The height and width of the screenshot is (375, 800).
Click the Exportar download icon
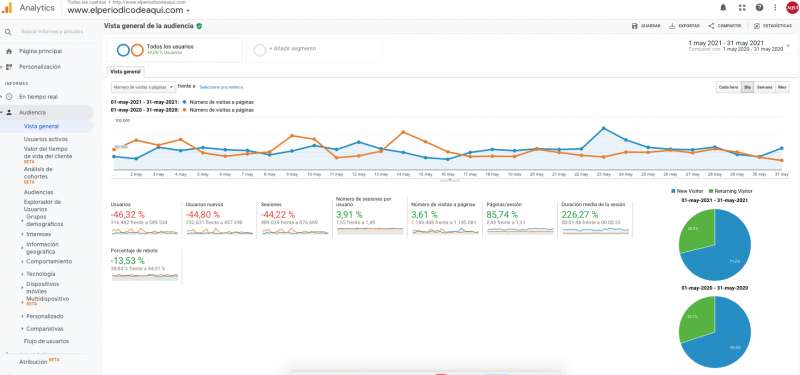tap(672, 26)
